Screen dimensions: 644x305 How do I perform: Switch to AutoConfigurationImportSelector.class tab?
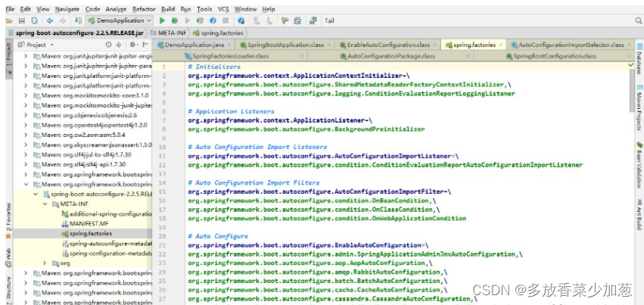(x=571, y=45)
